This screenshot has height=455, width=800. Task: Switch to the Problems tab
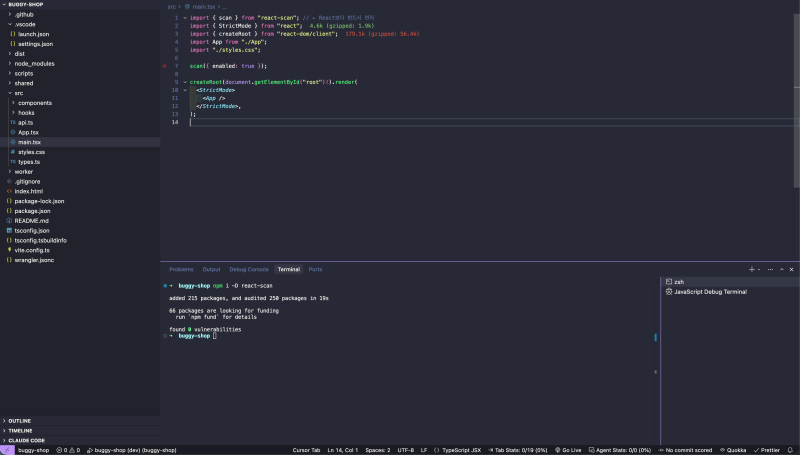click(181, 269)
